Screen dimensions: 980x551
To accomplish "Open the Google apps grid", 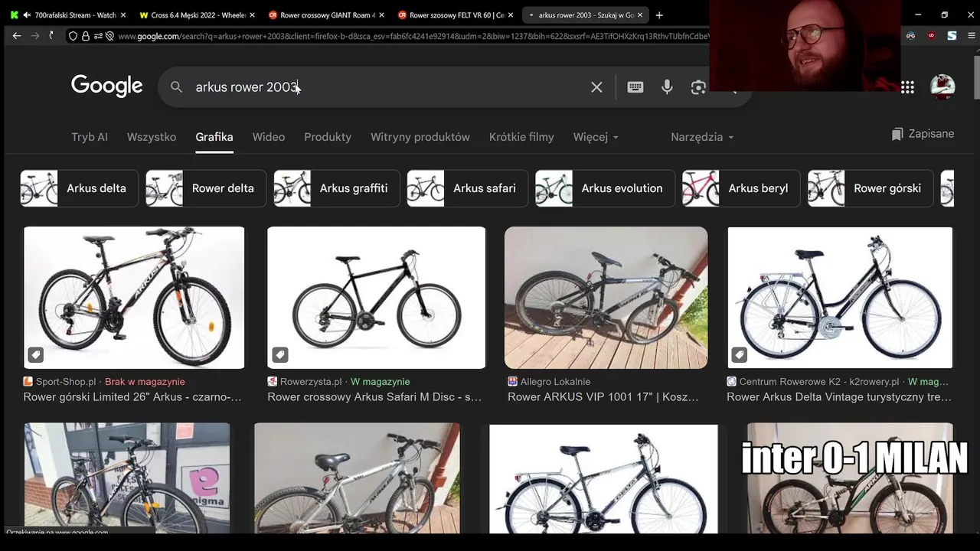I will click(907, 87).
